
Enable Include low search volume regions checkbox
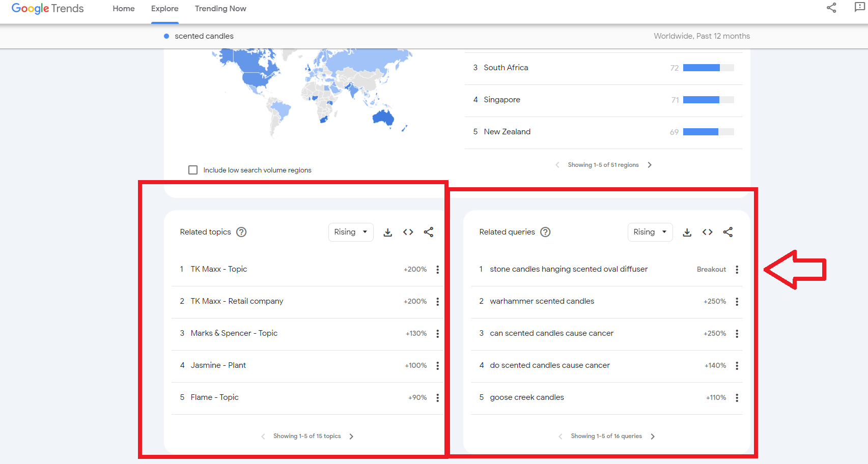tap(193, 170)
